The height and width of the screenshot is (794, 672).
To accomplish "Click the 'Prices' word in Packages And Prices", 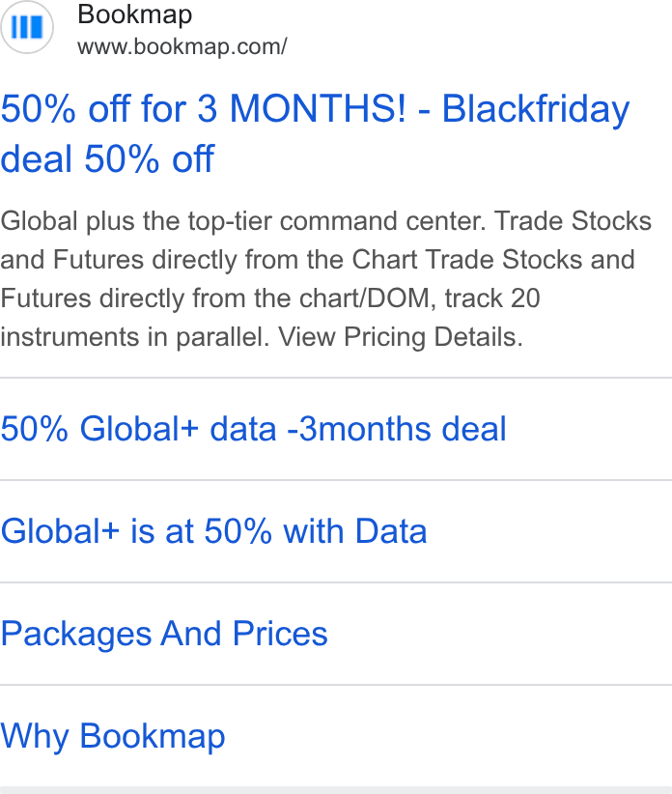I will click(x=280, y=634).
